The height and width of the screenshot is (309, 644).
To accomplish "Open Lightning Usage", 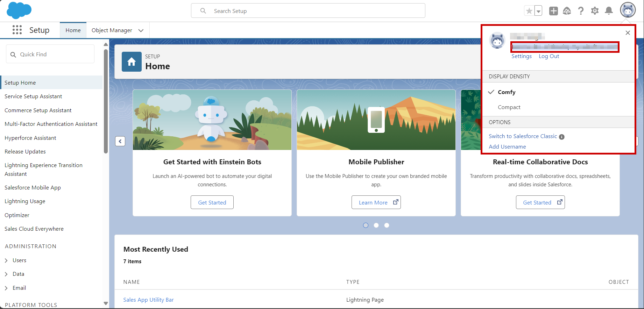I will click(25, 201).
